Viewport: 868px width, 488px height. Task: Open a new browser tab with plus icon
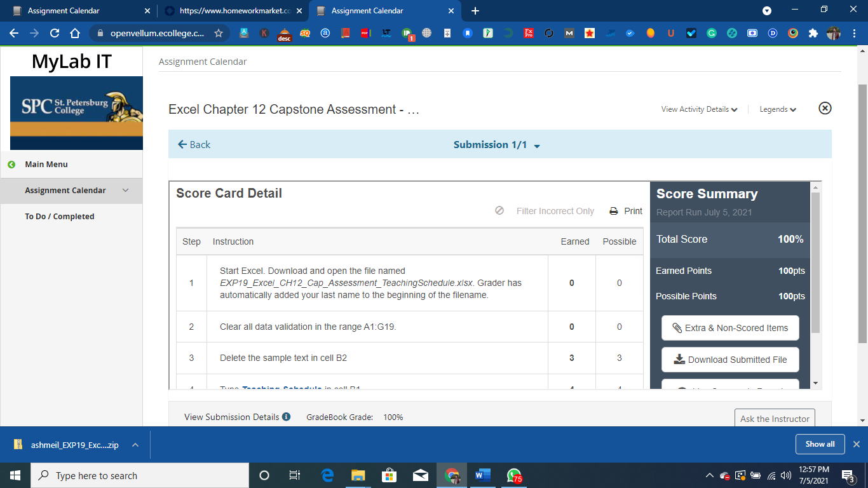click(475, 11)
